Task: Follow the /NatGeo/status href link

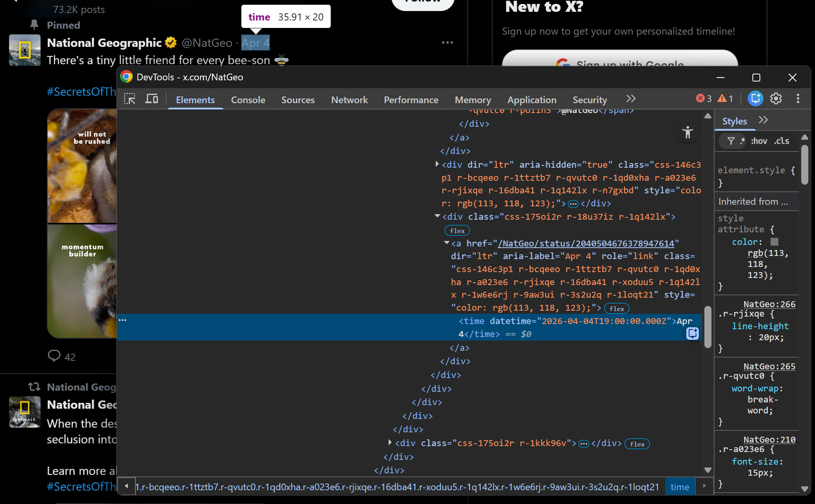Action: tap(586, 243)
